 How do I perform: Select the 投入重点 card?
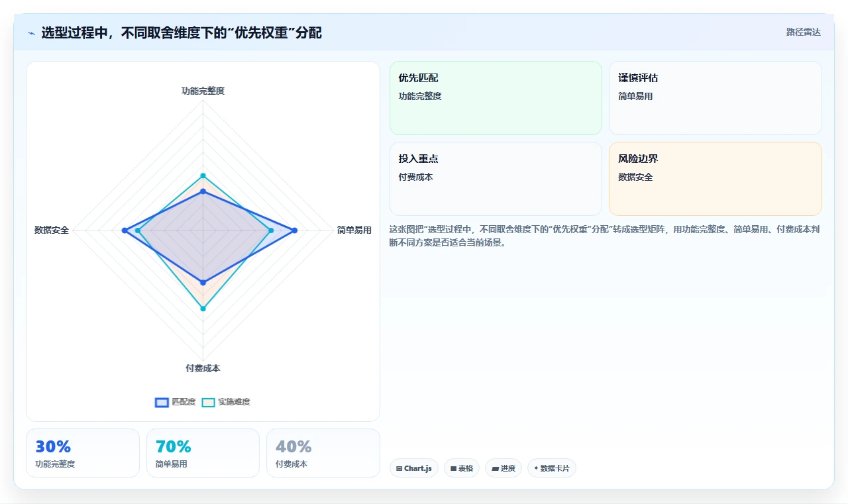496,179
